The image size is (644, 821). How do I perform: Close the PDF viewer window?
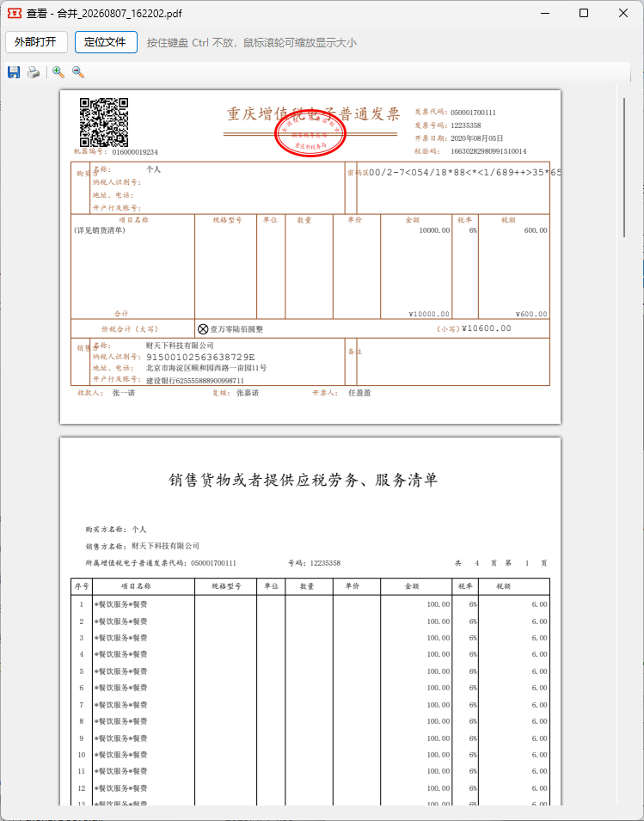623,13
